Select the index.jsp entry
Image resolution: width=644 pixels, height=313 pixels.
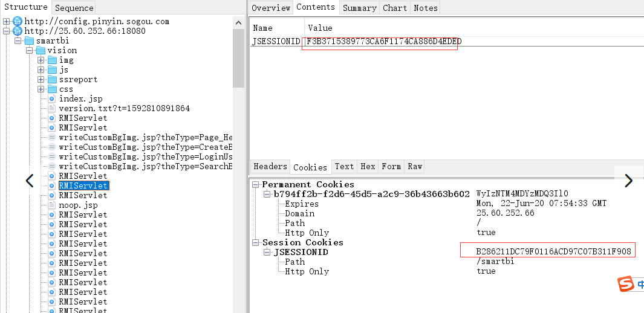coord(81,99)
